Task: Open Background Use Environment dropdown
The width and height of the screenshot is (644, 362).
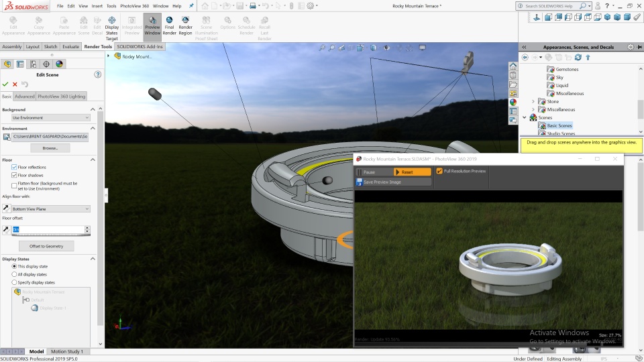Action: (x=50, y=118)
